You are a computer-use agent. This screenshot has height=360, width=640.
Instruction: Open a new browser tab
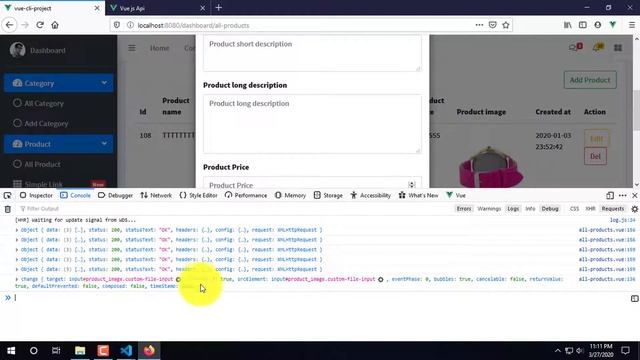coord(219,8)
